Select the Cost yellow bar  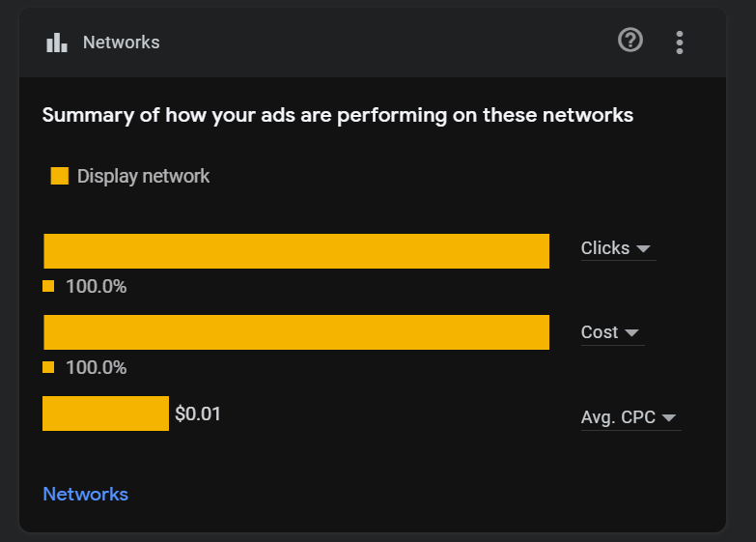(x=296, y=332)
